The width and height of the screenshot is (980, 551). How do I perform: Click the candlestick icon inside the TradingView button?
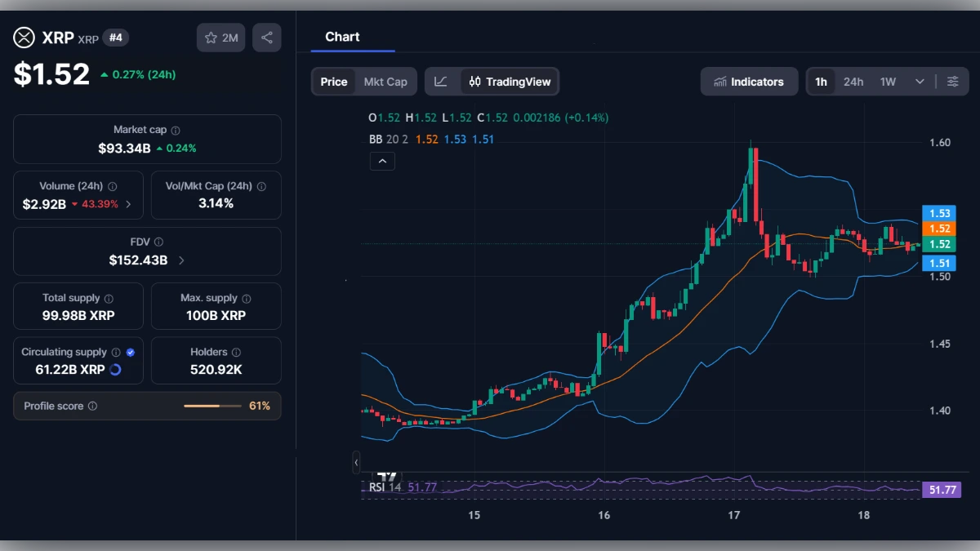point(474,82)
